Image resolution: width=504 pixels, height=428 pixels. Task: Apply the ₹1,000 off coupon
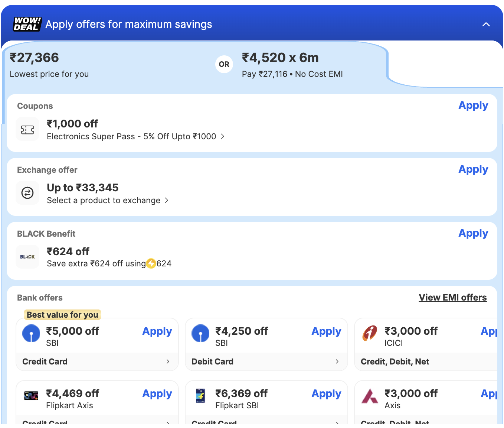[473, 105]
